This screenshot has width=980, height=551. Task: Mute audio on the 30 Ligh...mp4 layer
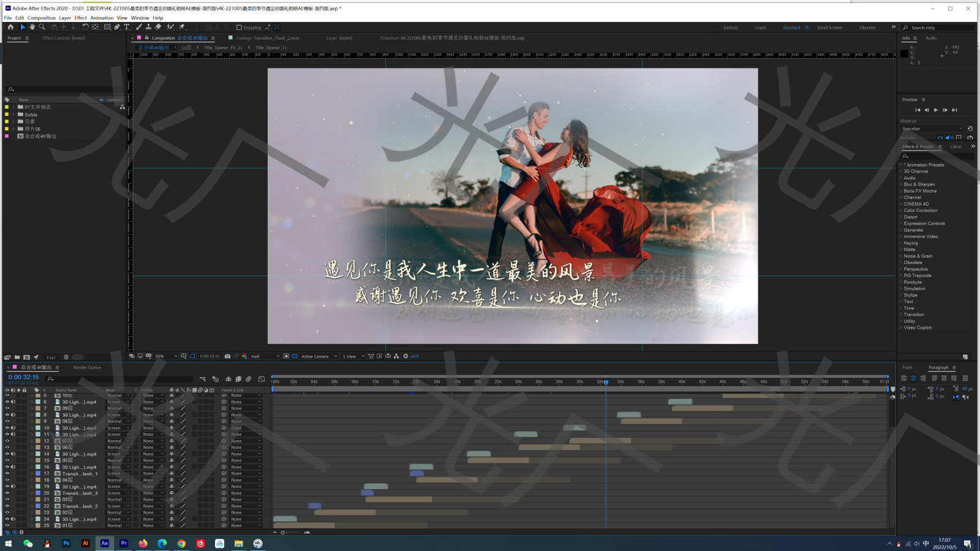tap(13, 402)
